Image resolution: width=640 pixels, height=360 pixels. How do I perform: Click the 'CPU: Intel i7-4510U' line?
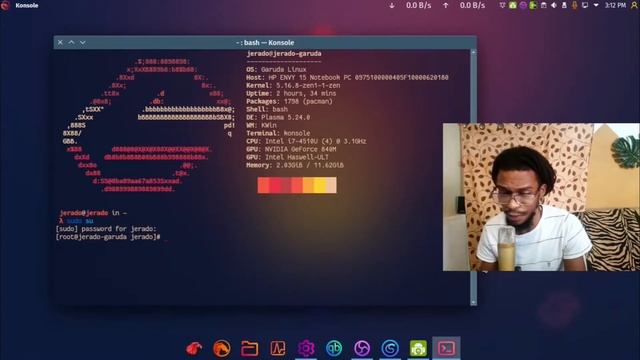pos(306,141)
